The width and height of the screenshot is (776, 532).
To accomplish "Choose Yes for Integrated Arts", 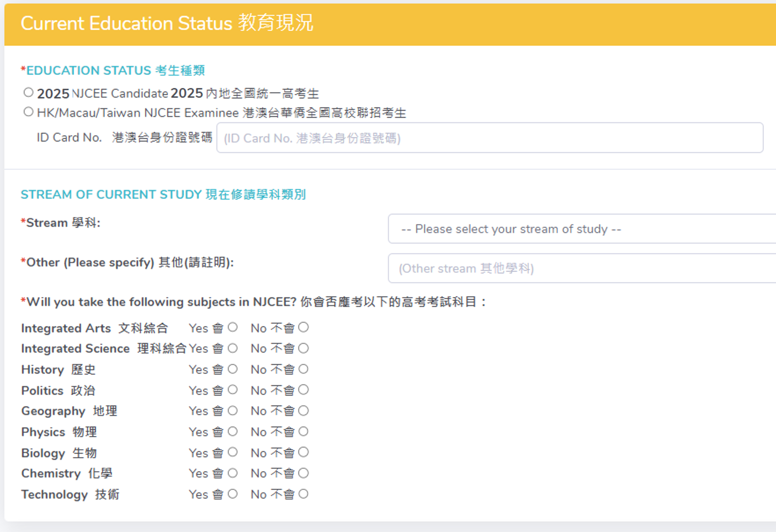I will (x=233, y=327).
